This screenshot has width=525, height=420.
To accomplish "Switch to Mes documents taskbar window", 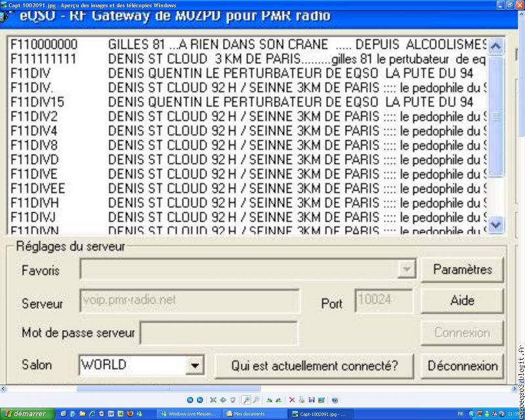I will [x=255, y=414].
